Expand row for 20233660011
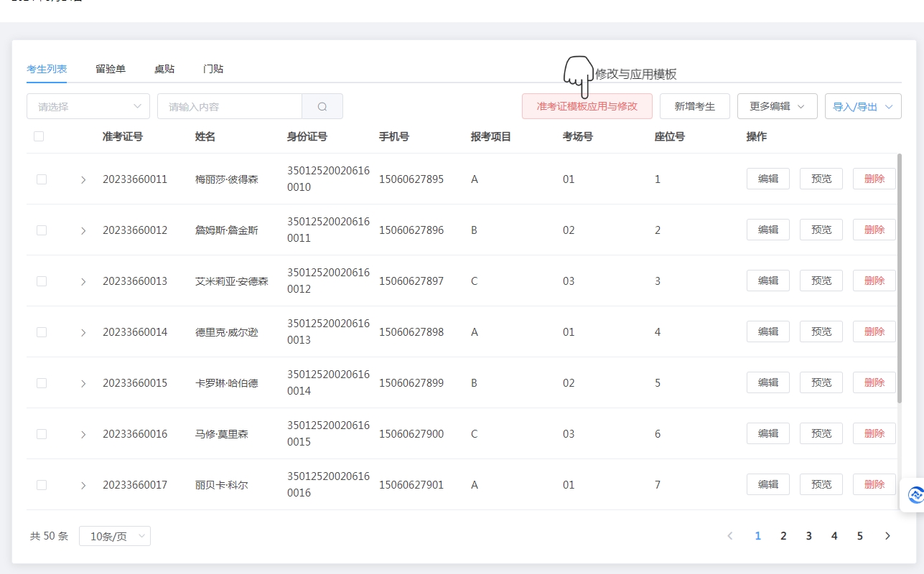924x574 pixels. tap(83, 179)
